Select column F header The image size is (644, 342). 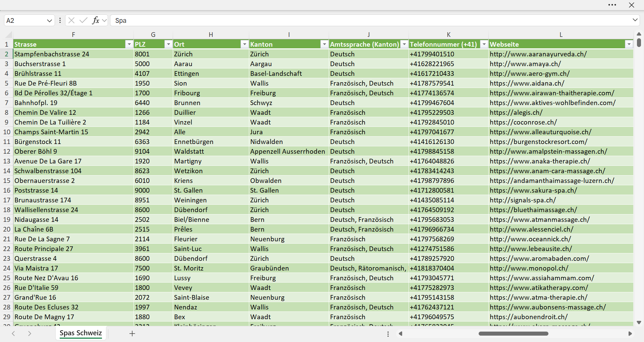[73, 35]
